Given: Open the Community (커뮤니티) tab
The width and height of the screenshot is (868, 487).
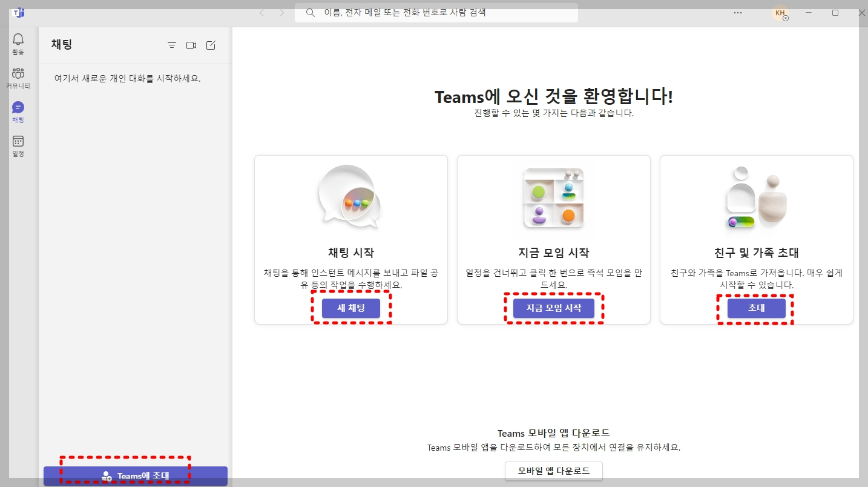Looking at the screenshot, I should pos(18,78).
